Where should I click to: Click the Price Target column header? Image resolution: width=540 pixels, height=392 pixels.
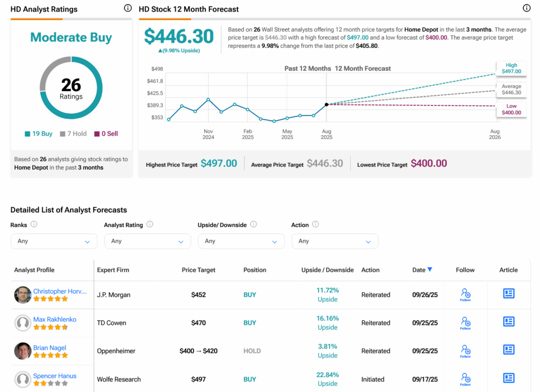pyautogui.click(x=198, y=270)
